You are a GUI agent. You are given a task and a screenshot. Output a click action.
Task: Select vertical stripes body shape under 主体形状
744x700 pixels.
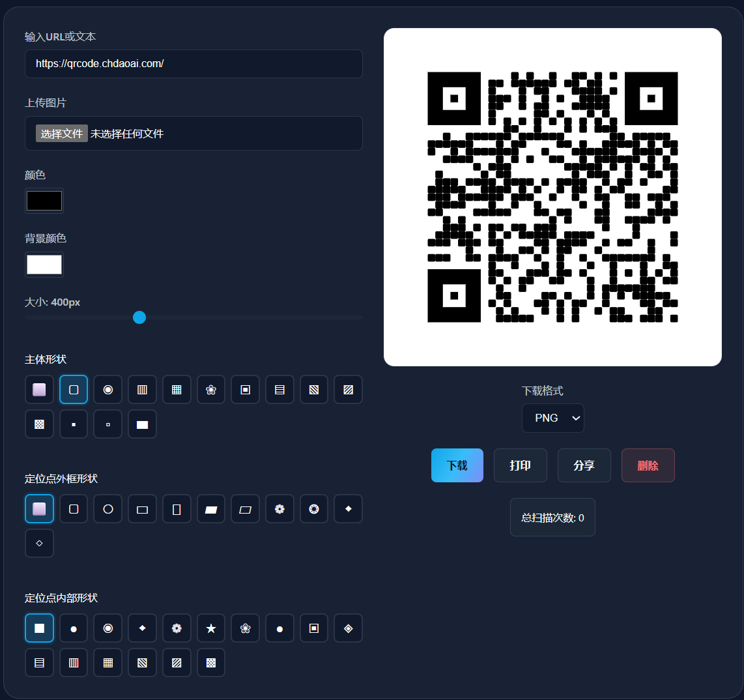(x=142, y=390)
